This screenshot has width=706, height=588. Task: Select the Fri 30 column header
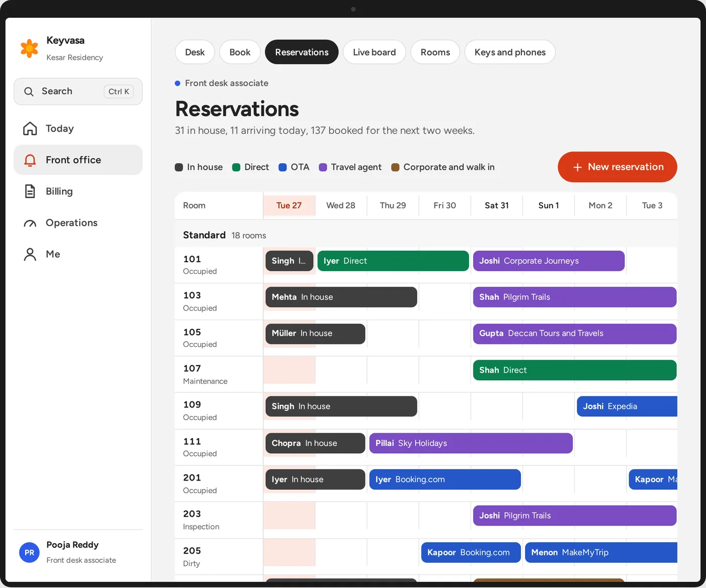click(445, 205)
